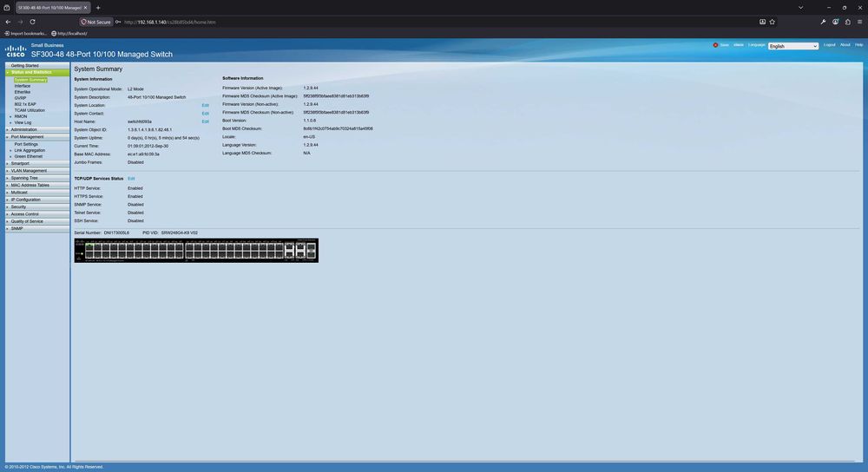The image size is (868, 472).
Task: Click the Save link in header
Action: pos(724,45)
